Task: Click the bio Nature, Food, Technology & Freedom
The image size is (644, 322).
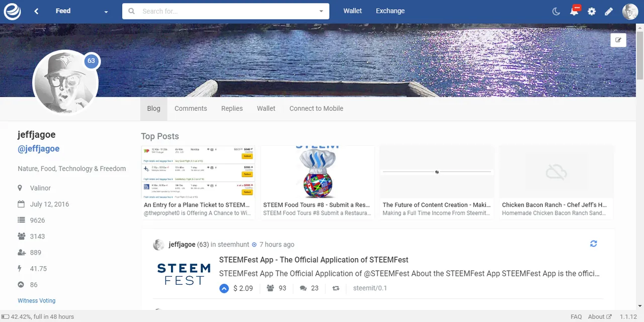Action: point(71,169)
